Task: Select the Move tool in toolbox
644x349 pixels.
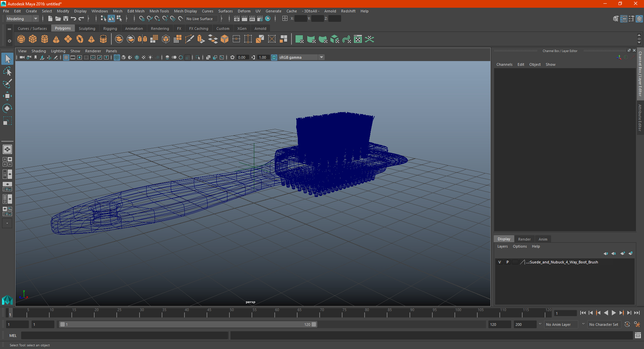Action: (x=7, y=96)
